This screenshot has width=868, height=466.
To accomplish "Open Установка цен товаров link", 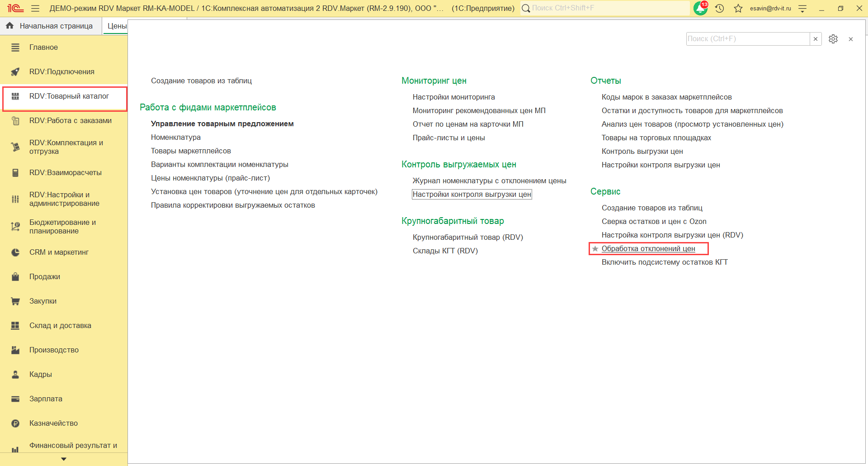I will coord(264,192).
